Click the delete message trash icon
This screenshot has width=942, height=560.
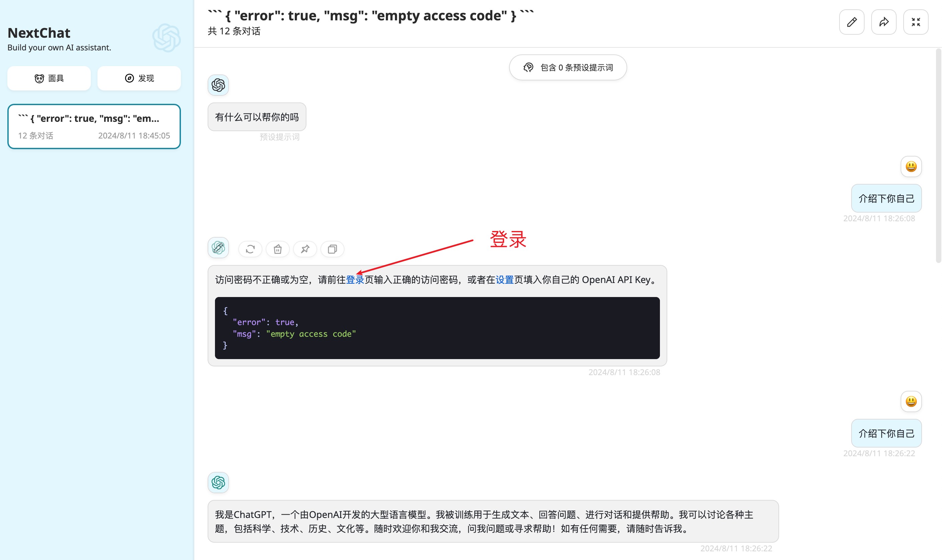[278, 249]
